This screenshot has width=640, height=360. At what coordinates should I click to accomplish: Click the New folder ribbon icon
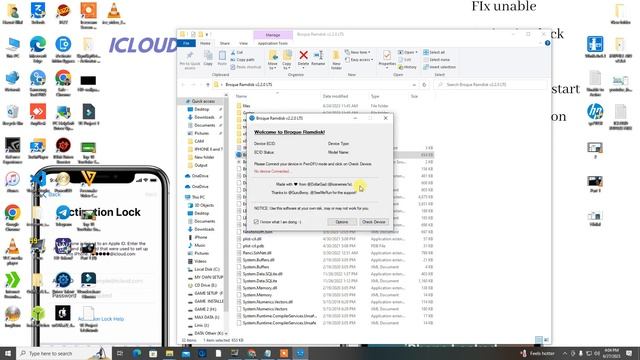pos(336,60)
